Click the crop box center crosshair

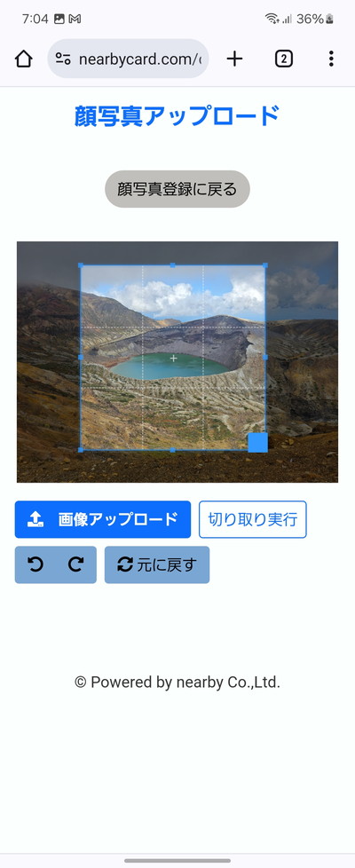(173, 359)
